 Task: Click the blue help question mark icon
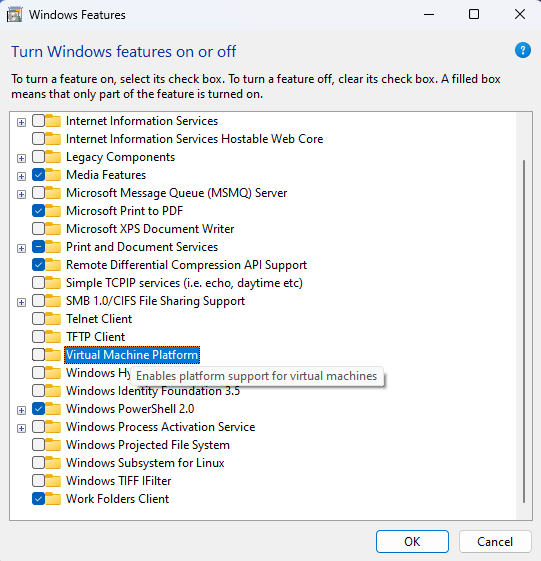coord(522,50)
